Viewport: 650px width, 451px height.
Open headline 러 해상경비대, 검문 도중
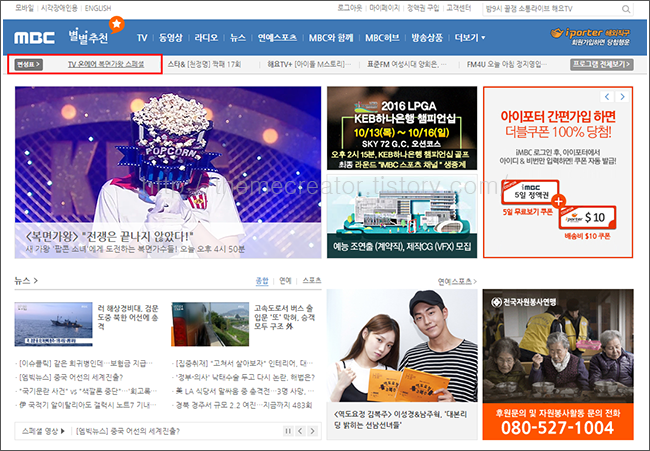(128, 318)
